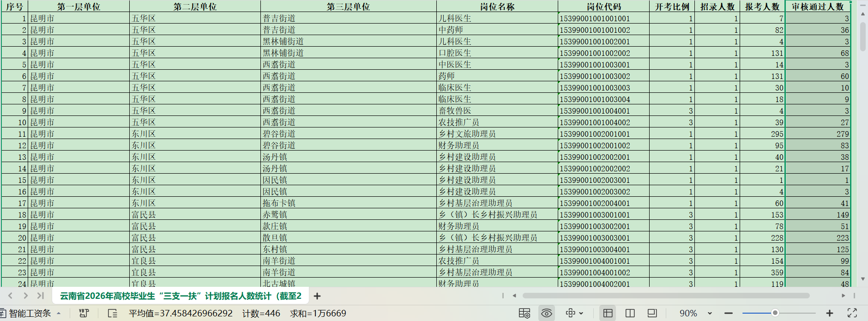Open the 90% zoom level dropdown
868x321 pixels.
710,313
